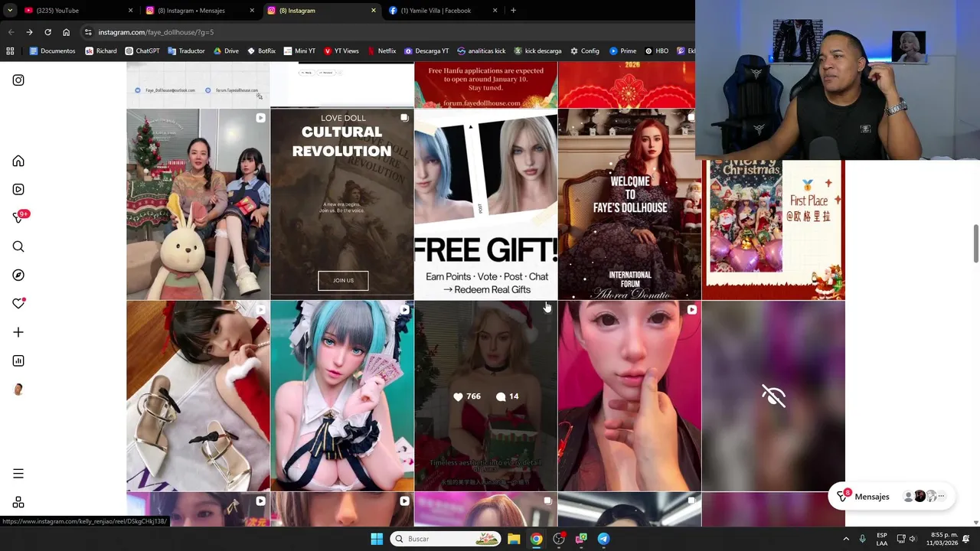Image resolution: width=980 pixels, height=551 pixels.
Task: Open BotRix bookmark
Action: pyautogui.click(x=260, y=51)
